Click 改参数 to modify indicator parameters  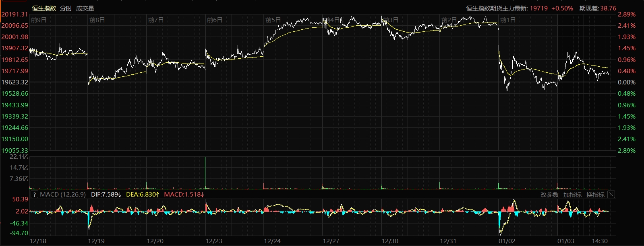[x=549, y=195]
